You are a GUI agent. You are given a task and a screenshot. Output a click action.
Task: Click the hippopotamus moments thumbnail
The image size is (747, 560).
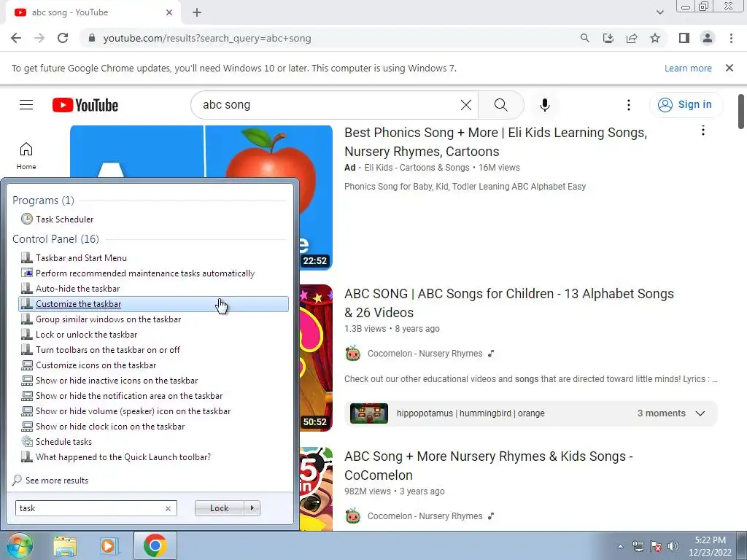tap(369, 413)
